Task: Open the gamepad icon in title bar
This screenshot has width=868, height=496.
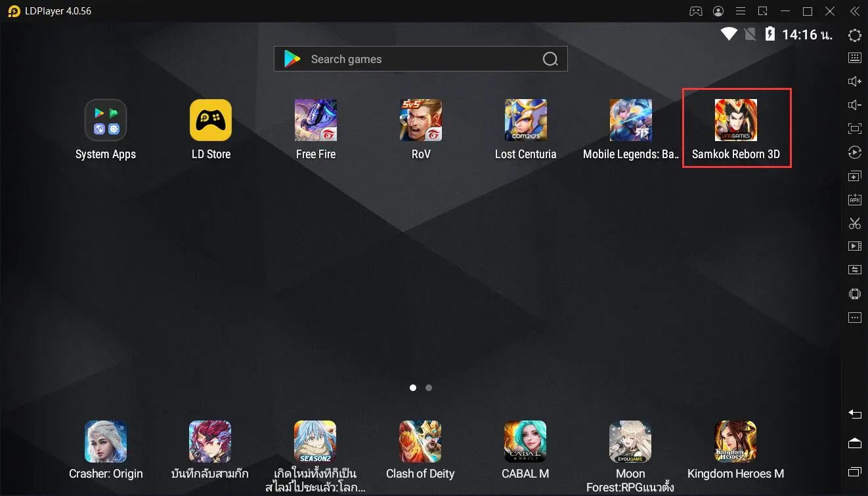Action: [x=695, y=11]
